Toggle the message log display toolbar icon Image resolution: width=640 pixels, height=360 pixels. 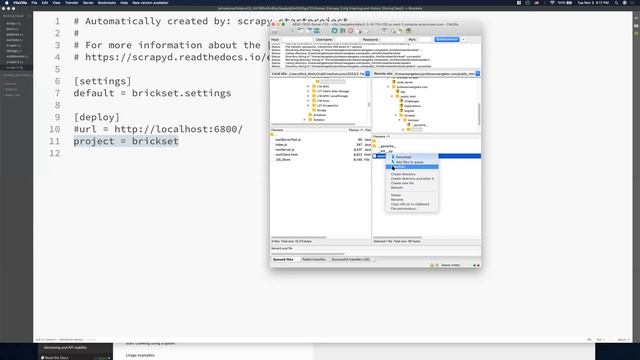coord(293,31)
